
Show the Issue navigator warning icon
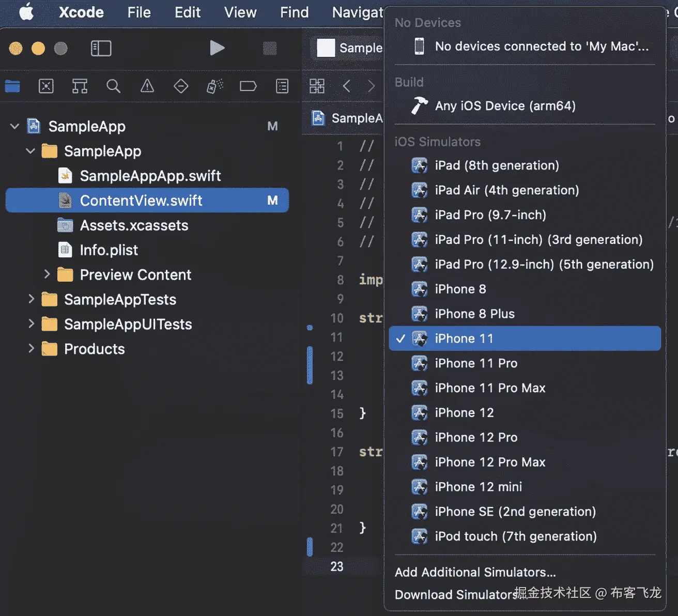coord(147,86)
